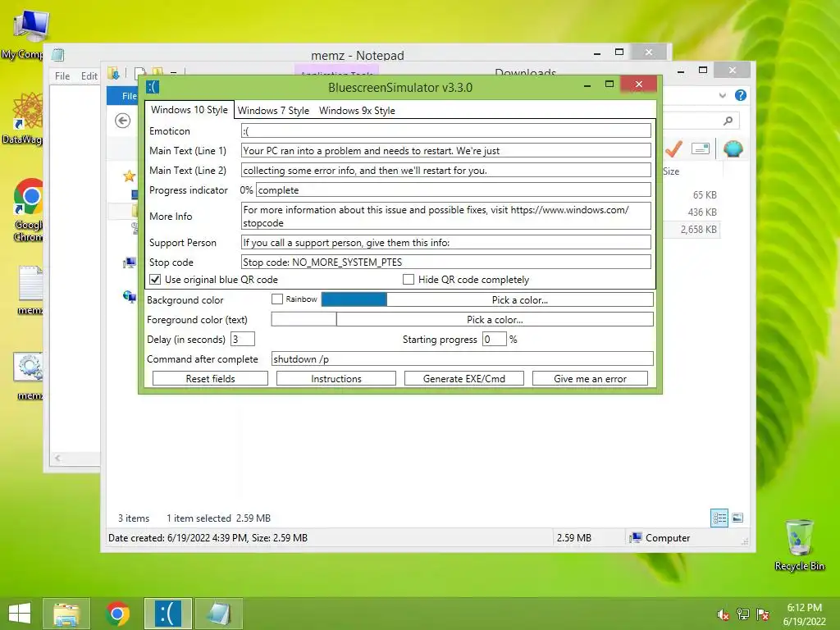Click Generate EXE/Cmd button
This screenshot has height=630, width=840.
pyautogui.click(x=464, y=378)
